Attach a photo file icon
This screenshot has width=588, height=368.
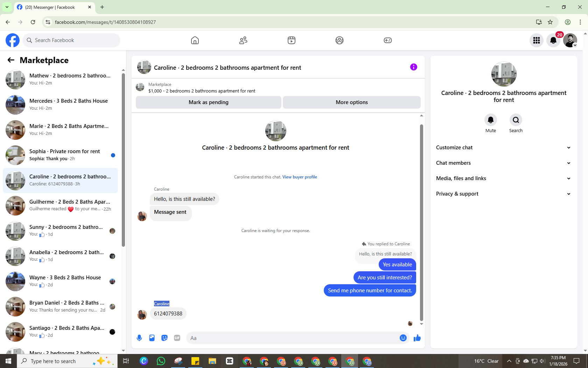click(x=152, y=338)
